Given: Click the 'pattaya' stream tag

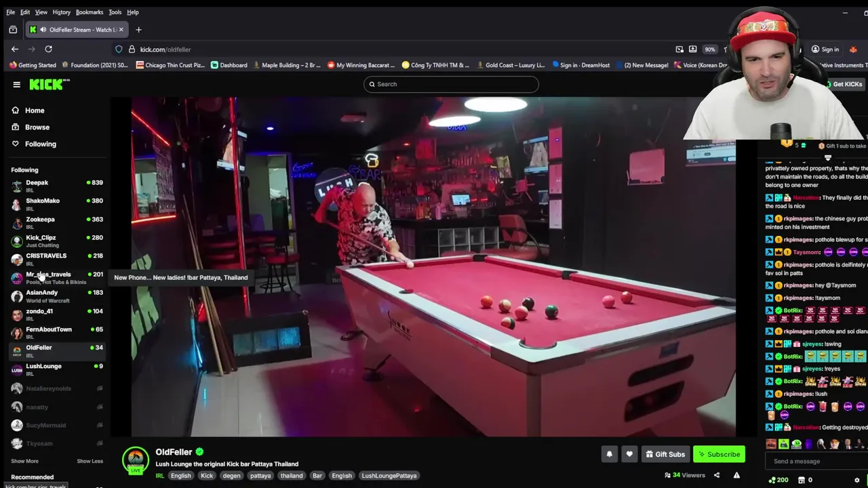Looking at the screenshot, I should click(260, 475).
